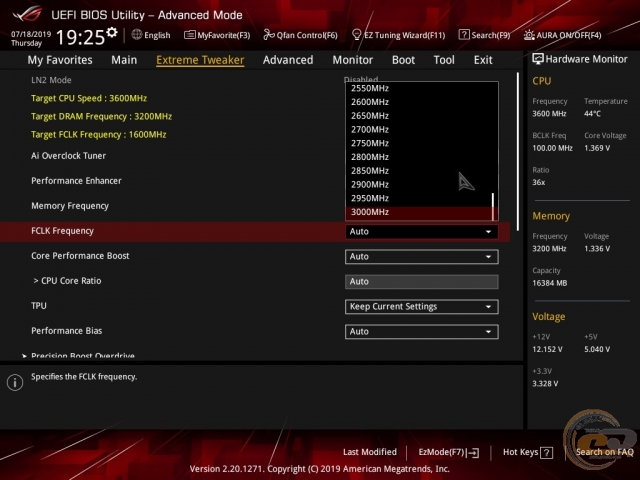The width and height of the screenshot is (640, 480).
Task: Choose 2700MHz from the frequency list
Action: click(419, 129)
